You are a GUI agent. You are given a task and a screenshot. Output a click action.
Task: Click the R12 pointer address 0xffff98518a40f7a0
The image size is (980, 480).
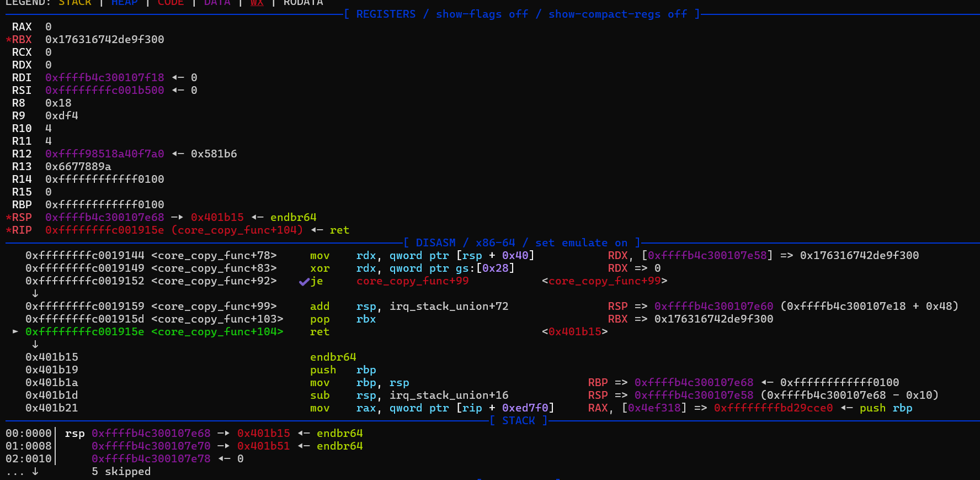point(104,154)
